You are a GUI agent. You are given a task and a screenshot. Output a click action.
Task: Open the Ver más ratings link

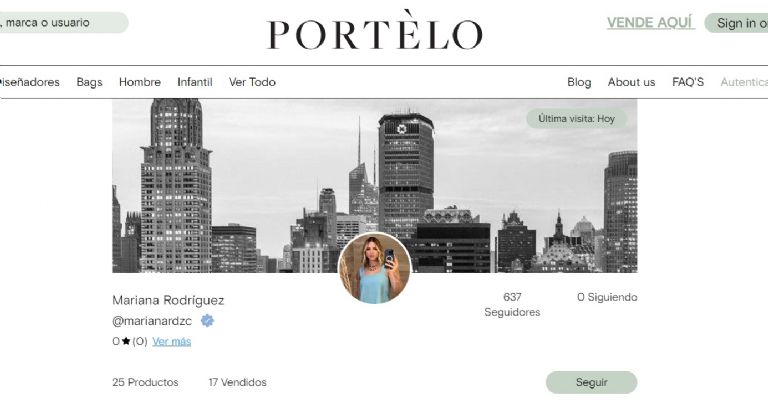point(171,341)
